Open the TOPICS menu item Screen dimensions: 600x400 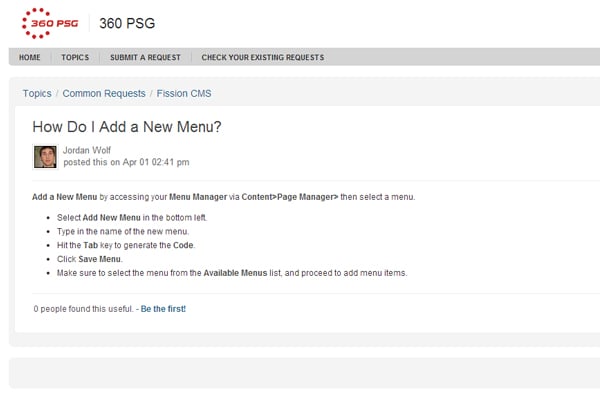click(75, 57)
